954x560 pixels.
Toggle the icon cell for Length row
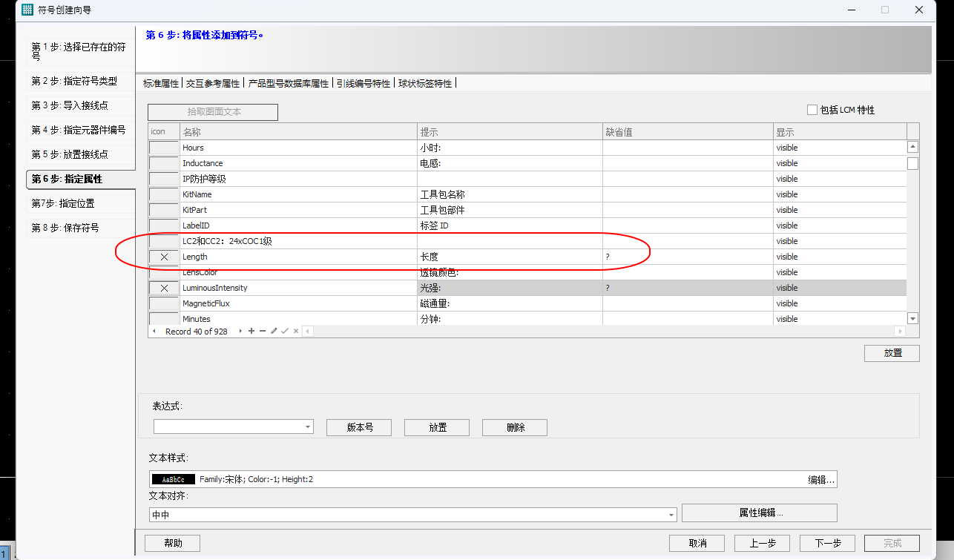pyautogui.click(x=164, y=257)
